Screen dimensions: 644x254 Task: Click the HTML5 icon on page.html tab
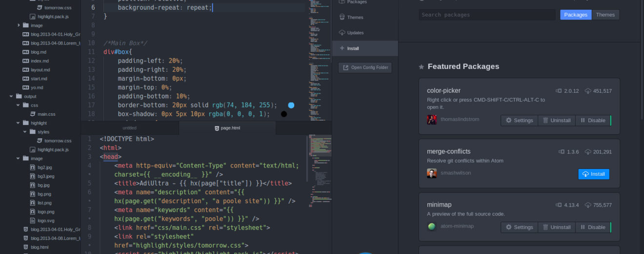coord(217,128)
